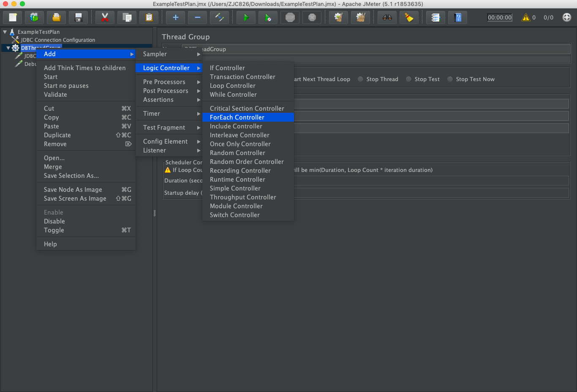Click Save Selection As… menu entry
This screenshot has height=392, width=577.
[x=86, y=176]
